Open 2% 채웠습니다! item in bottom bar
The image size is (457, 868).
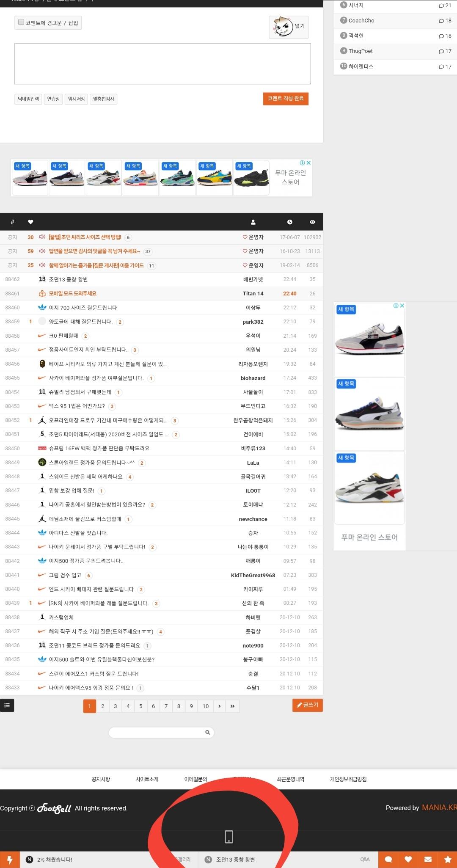[x=55, y=860]
